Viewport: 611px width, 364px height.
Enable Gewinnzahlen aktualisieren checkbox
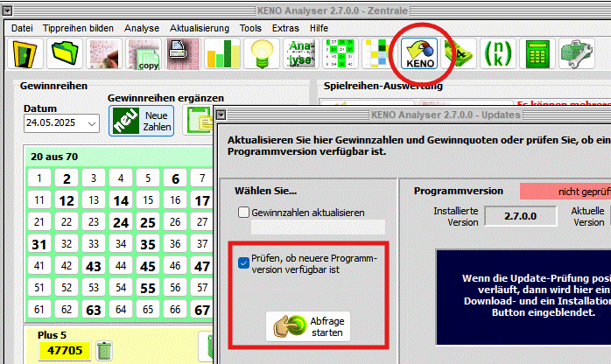click(x=243, y=212)
